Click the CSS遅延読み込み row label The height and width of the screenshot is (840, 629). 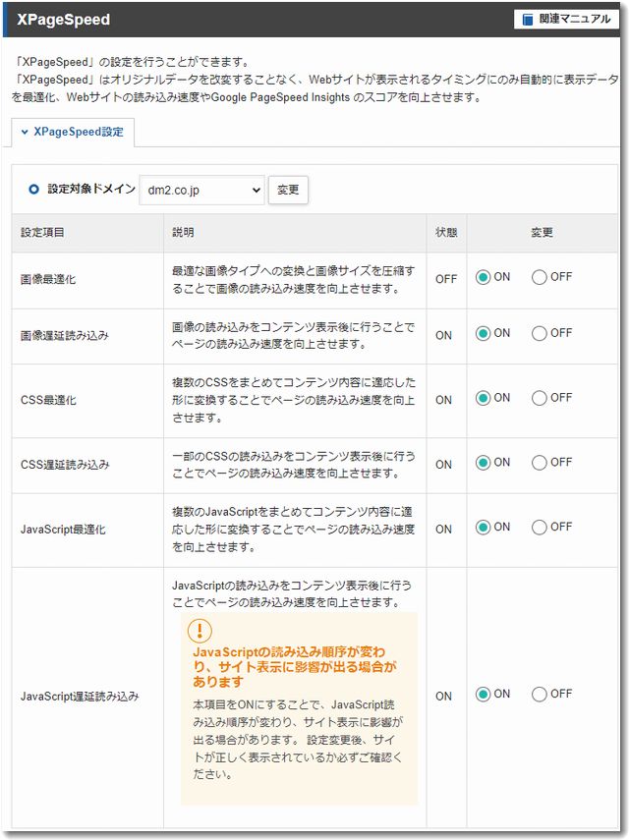click(x=65, y=465)
